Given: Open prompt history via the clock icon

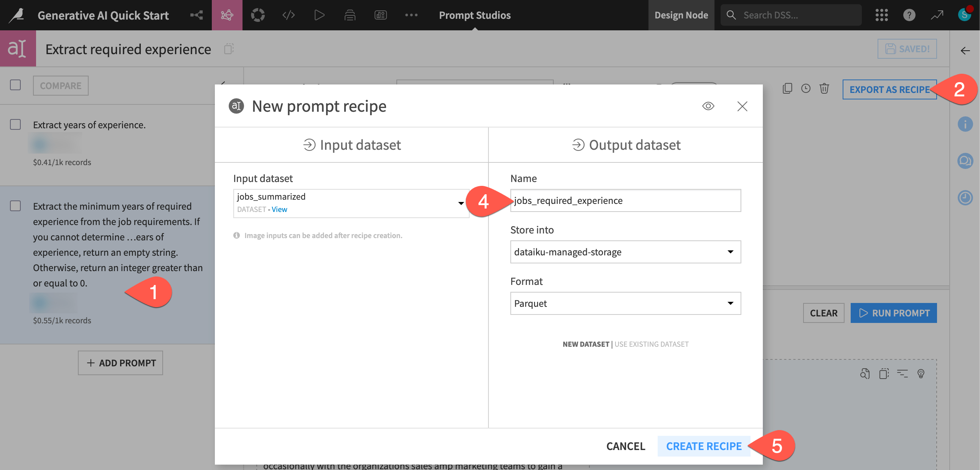Looking at the screenshot, I should [806, 89].
